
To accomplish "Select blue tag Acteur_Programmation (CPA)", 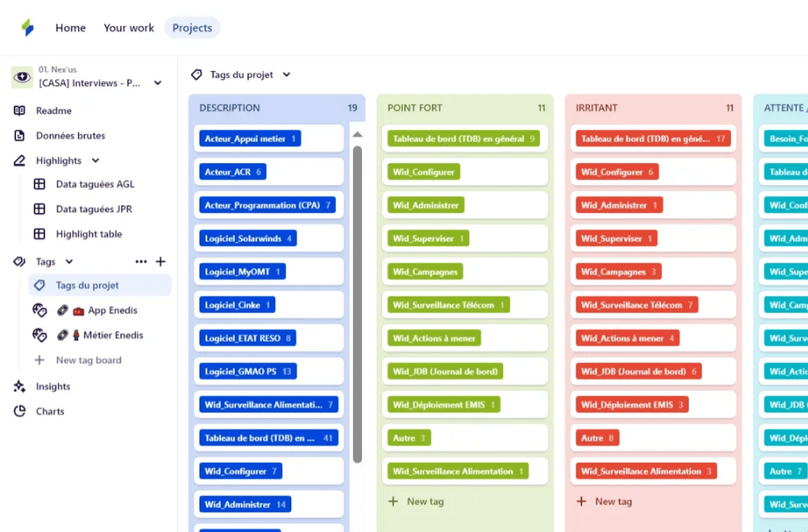I will click(267, 205).
